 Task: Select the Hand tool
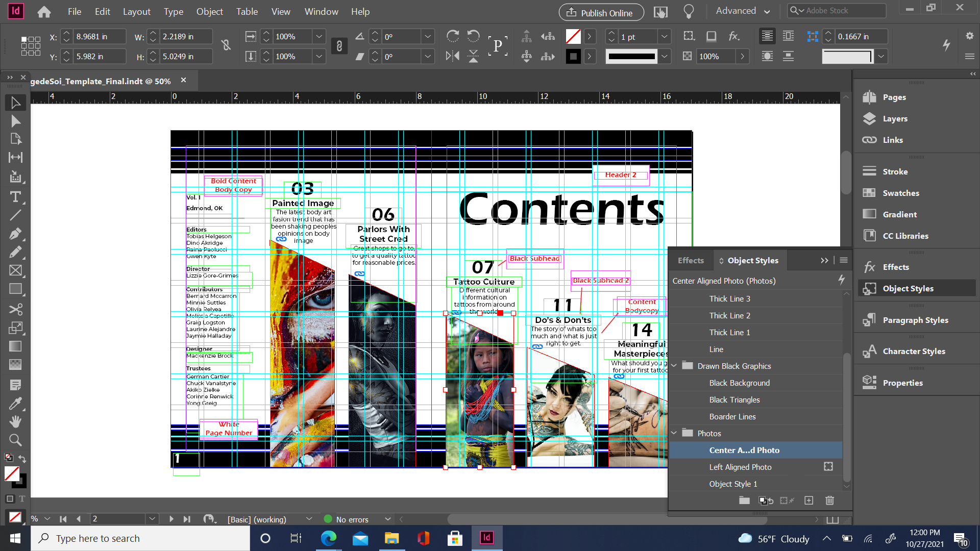(15, 421)
